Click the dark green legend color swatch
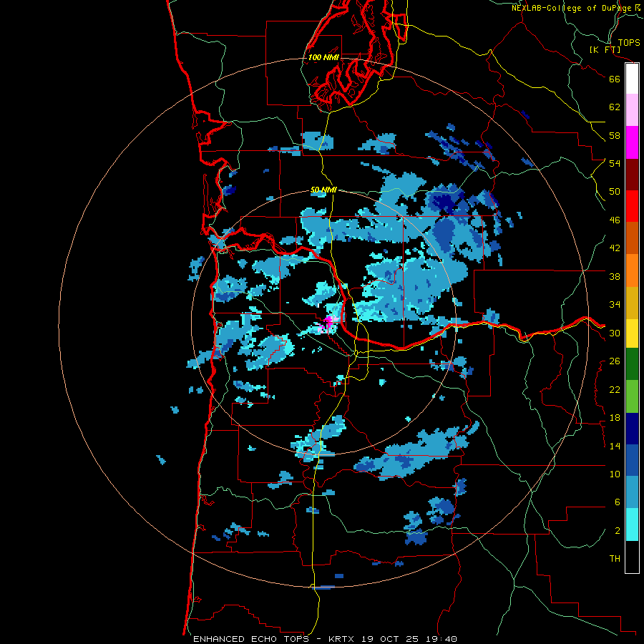The width and height of the screenshot is (644, 644). click(632, 364)
